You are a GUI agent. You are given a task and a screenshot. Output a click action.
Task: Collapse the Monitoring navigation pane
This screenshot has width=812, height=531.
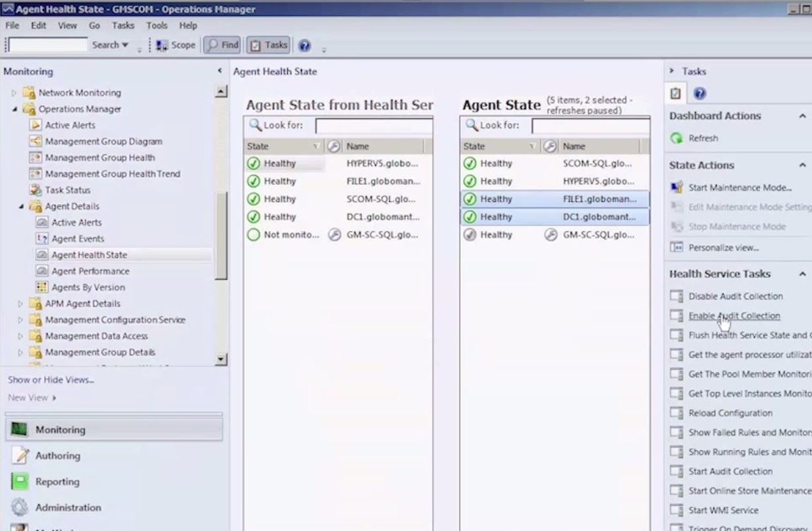click(219, 70)
